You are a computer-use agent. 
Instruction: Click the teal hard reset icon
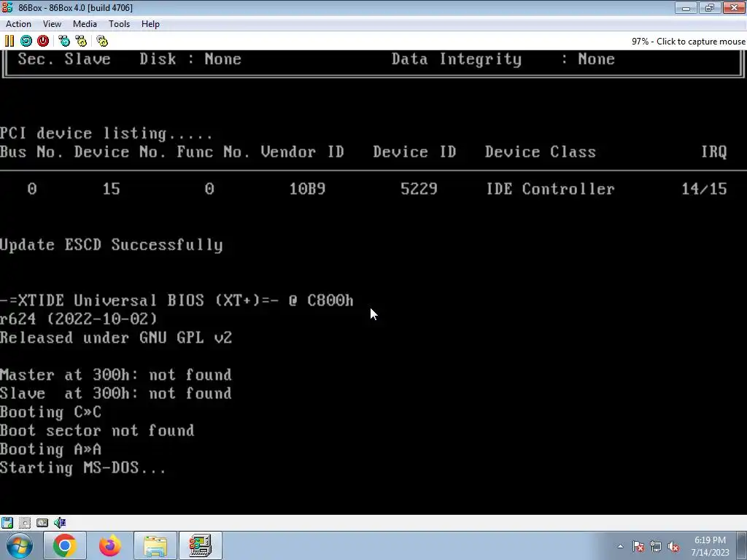[26, 41]
